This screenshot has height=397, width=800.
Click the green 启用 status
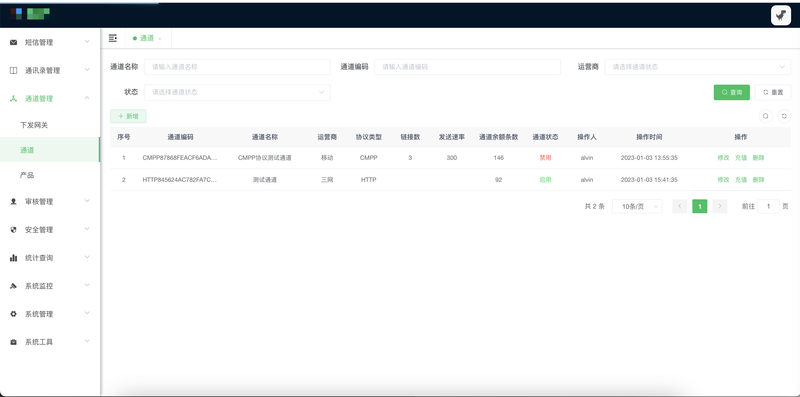545,180
